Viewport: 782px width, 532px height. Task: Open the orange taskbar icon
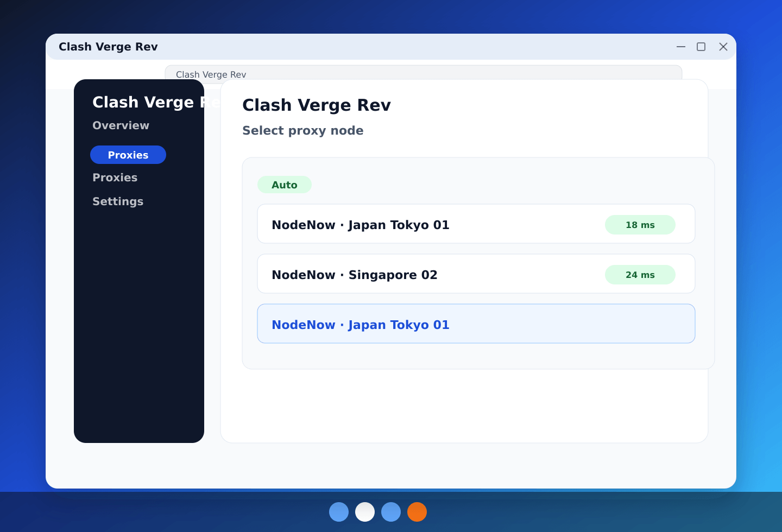click(417, 512)
